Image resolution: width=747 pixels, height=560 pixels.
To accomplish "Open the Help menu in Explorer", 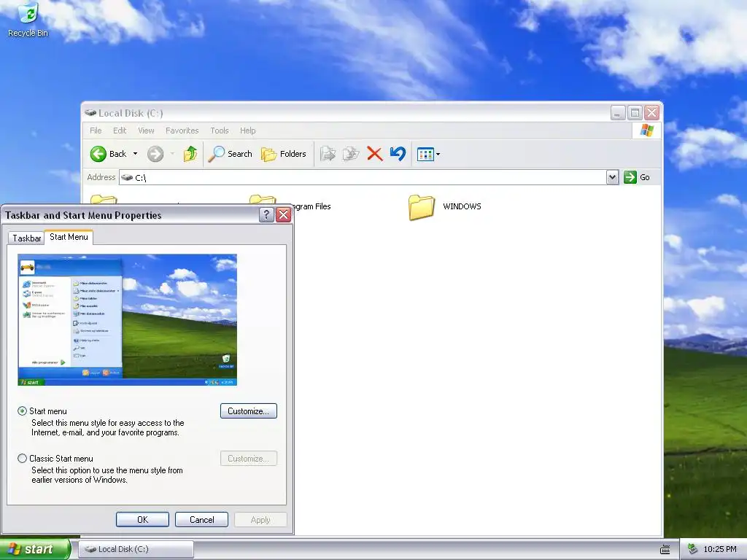I will point(248,131).
